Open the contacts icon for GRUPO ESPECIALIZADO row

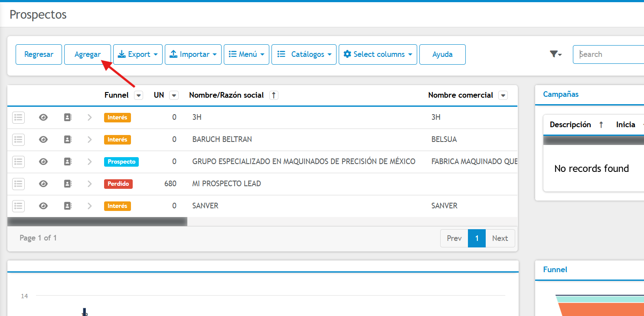pos(68,161)
